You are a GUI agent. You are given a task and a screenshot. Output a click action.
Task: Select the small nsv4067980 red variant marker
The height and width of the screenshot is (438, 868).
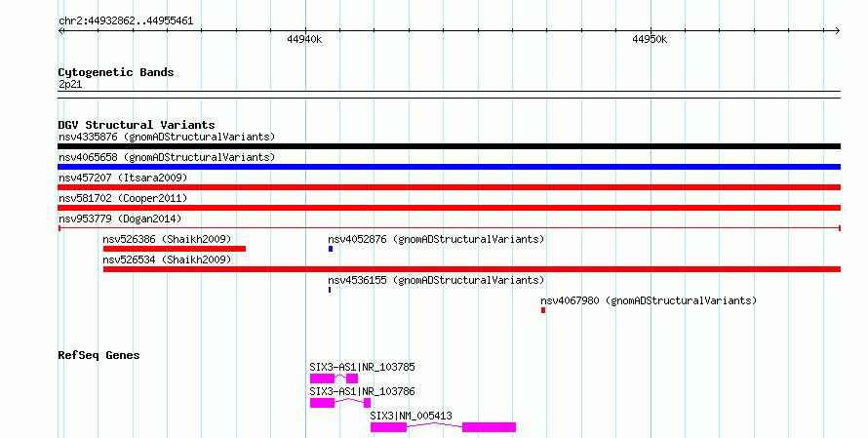(543, 310)
